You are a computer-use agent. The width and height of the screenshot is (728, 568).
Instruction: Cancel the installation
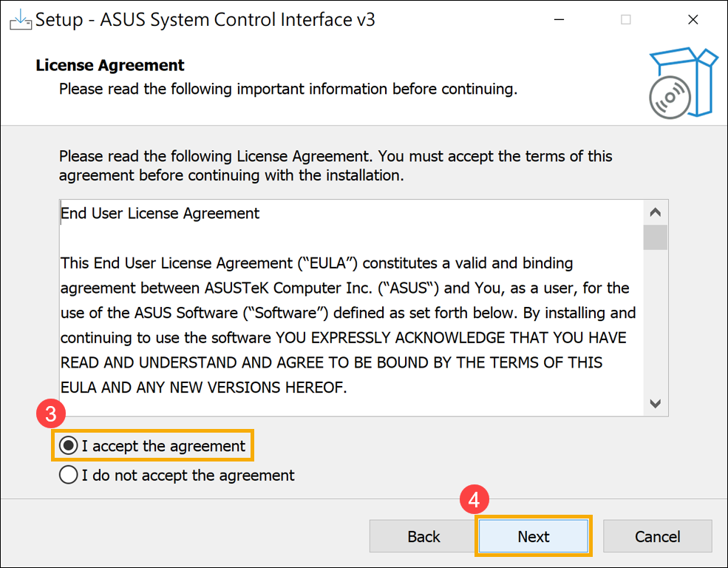point(658,537)
